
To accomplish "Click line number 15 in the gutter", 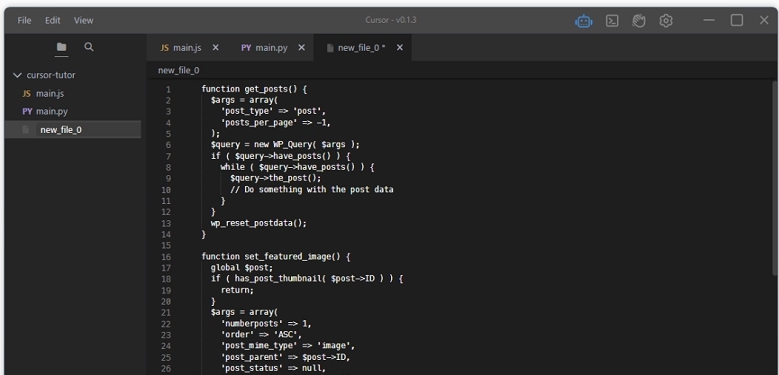I will pos(166,246).
